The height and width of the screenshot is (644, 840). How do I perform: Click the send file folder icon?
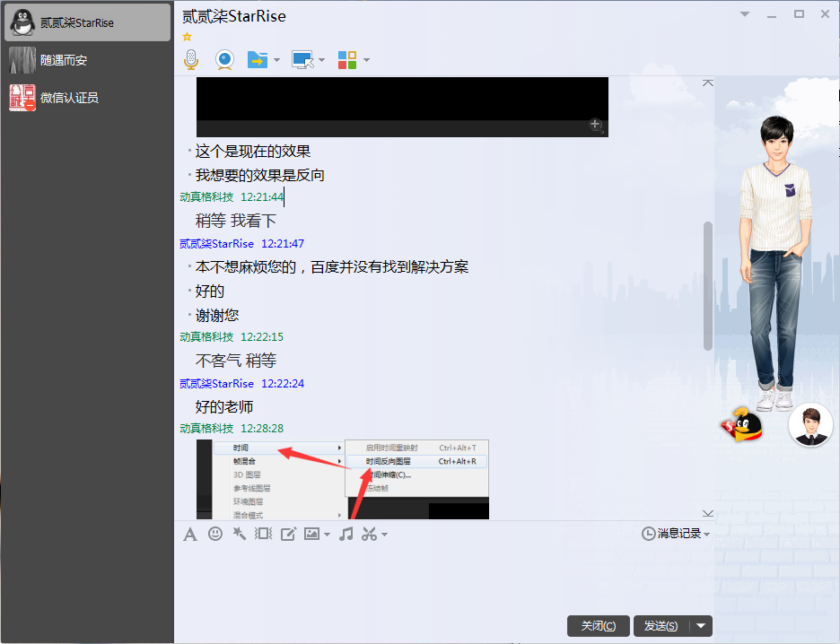[x=258, y=59]
